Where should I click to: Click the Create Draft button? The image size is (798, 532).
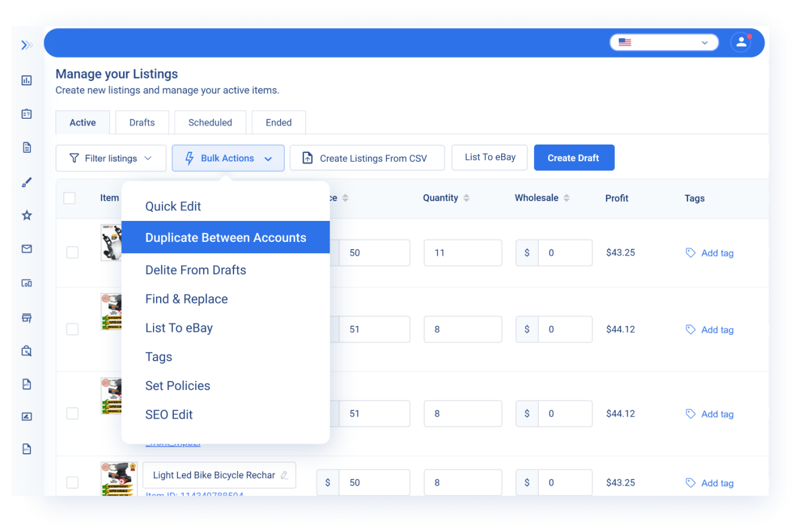click(x=574, y=157)
